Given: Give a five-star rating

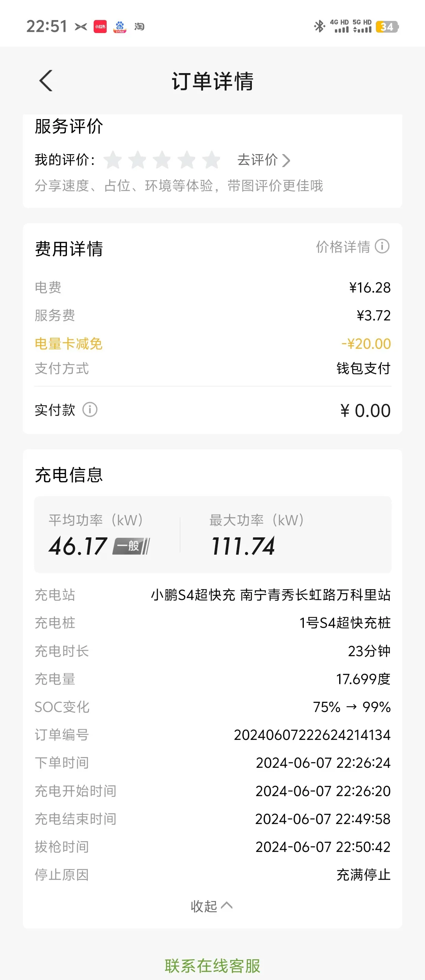Looking at the screenshot, I should coord(211,160).
